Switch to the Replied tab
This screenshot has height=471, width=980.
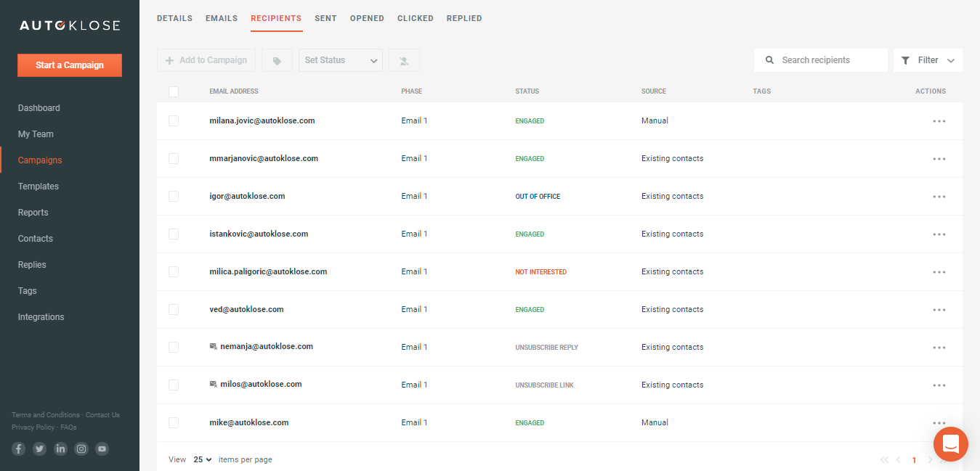(x=464, y=18)
